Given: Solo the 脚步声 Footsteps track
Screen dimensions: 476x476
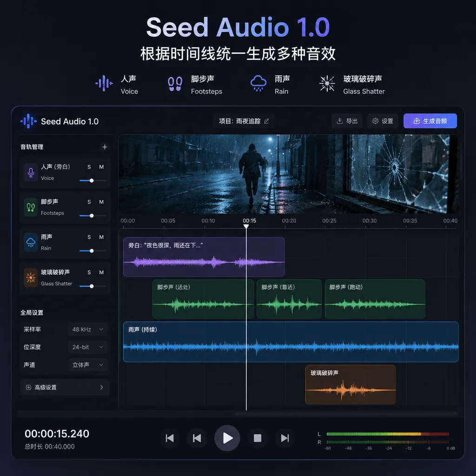Looking at the screenshot, I should pyautogui.click(x=89, y=202).
